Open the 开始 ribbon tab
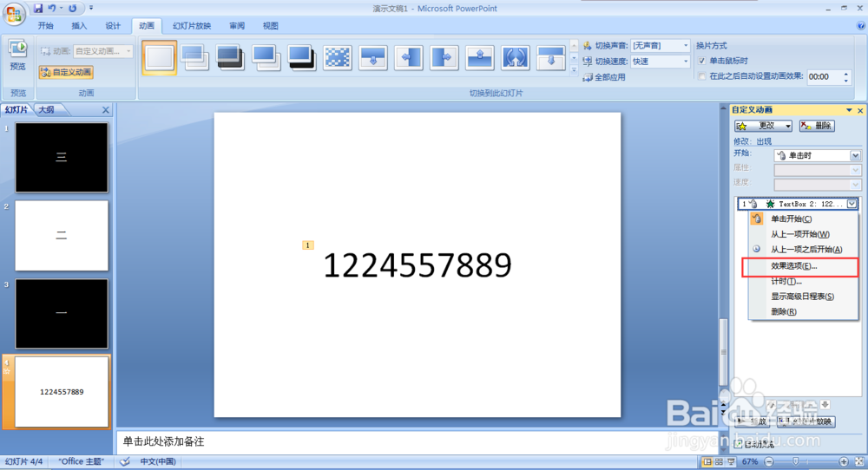This screenshot has height=470, width=868. click(45, 26)
